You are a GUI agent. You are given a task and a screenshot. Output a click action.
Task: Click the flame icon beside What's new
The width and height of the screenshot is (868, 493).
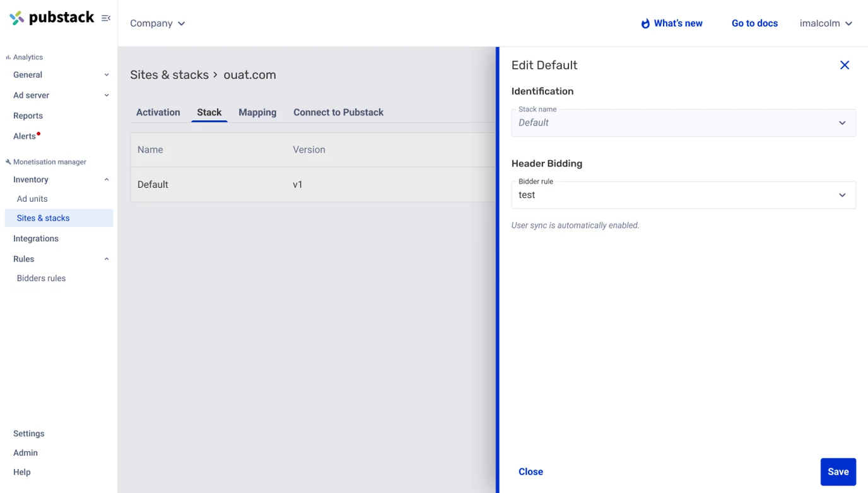[x=645, y=23]
